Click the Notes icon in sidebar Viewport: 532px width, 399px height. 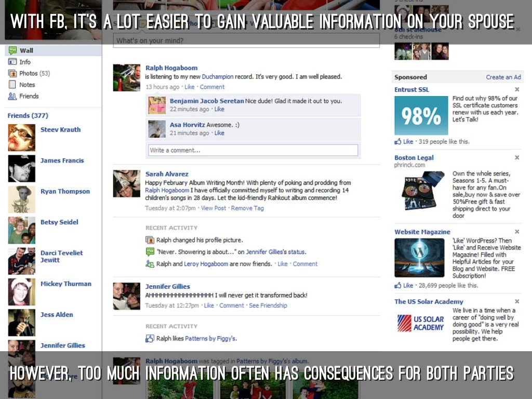pos(12,85)
